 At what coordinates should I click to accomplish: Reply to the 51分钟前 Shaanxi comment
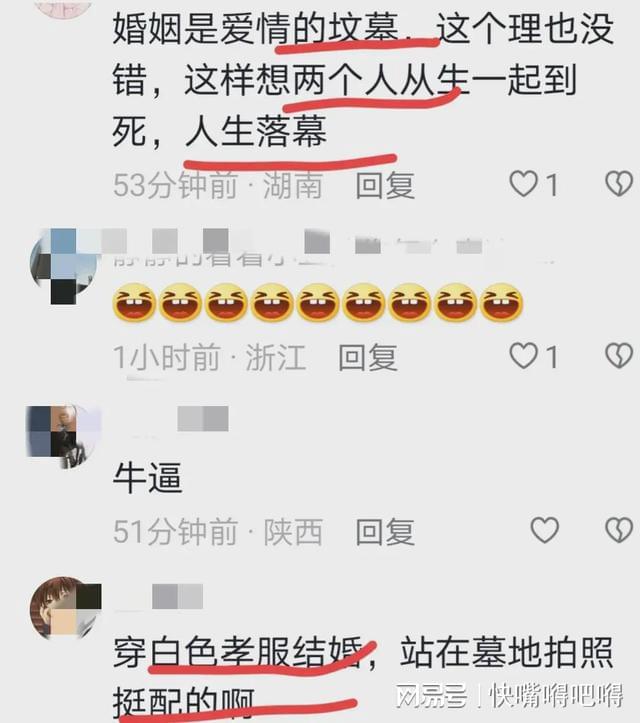[385, 531]
